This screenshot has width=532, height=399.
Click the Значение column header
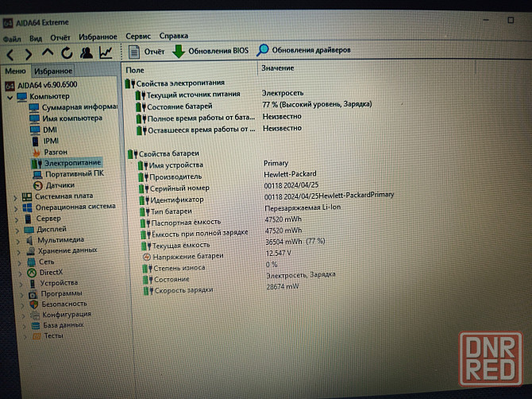pyautogui.click(x=277, y=68)
